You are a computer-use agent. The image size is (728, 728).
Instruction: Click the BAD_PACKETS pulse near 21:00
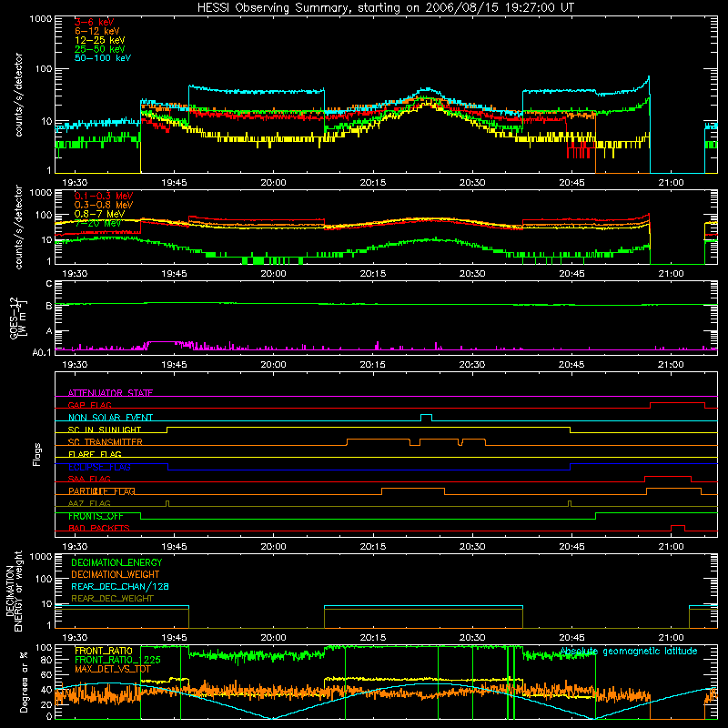[678, 528]
